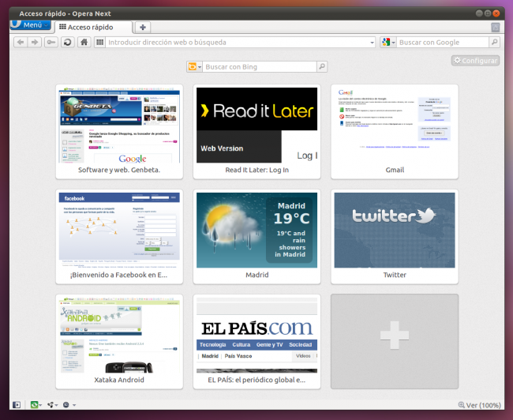Screen dimensions: 513x420
Task: Focus the Buscar con Google search field
Action: [442, 42]
